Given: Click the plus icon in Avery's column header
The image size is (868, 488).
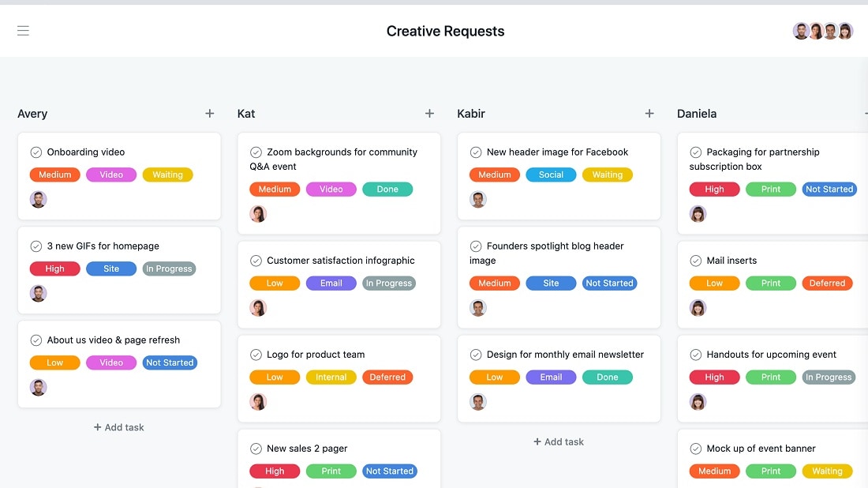Looking at the screenshot, I should (210, 113).
